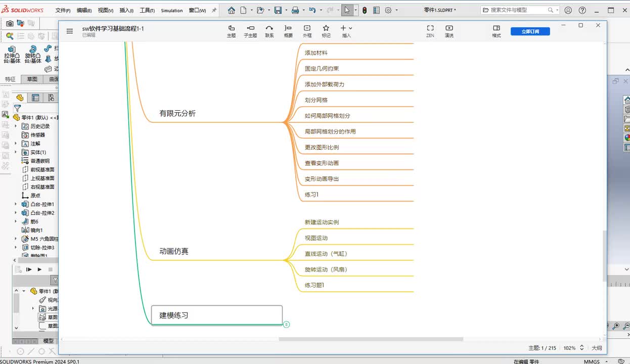Viewport: 630px width, 364px height.
Task: Pin the SolidWorks menu bar
Action: [214, 10]
